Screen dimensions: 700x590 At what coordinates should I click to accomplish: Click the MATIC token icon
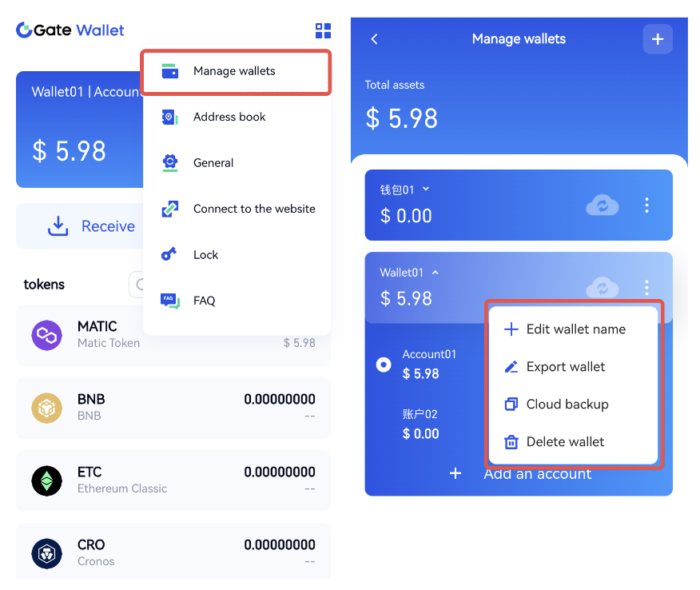coord(47,336)
